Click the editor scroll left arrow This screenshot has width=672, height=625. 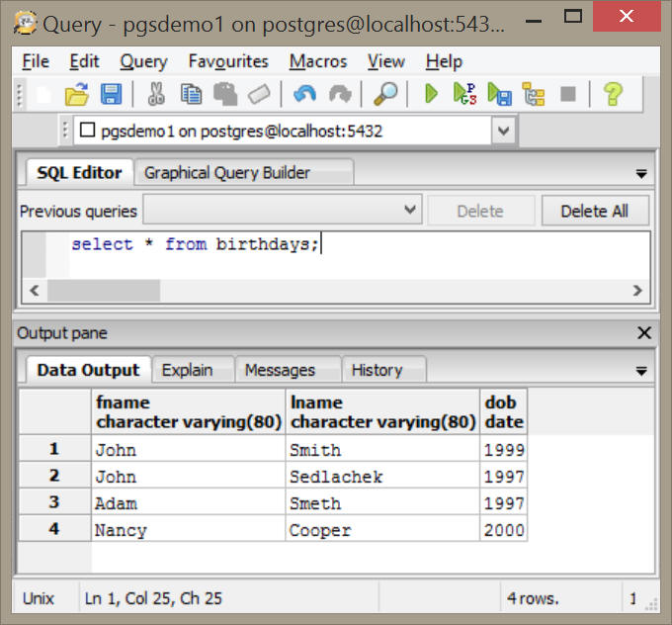tap(35, 291)
